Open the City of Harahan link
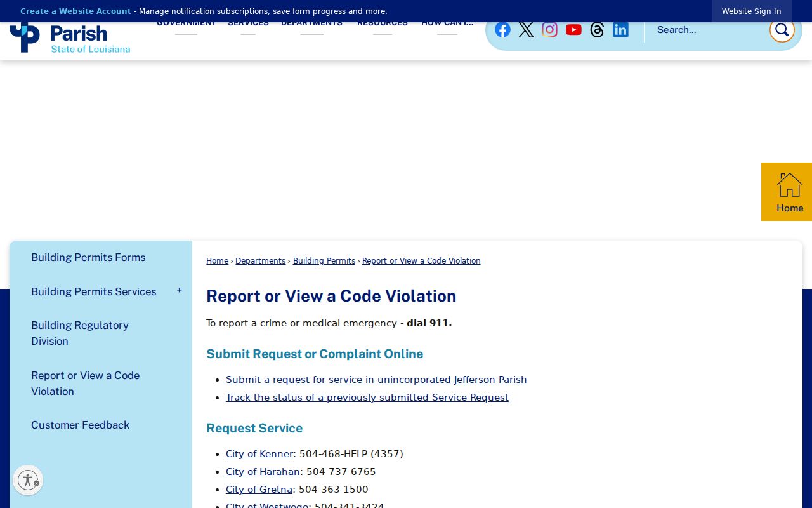The width and height of the screenshot is (812, 508). point(263,472)
